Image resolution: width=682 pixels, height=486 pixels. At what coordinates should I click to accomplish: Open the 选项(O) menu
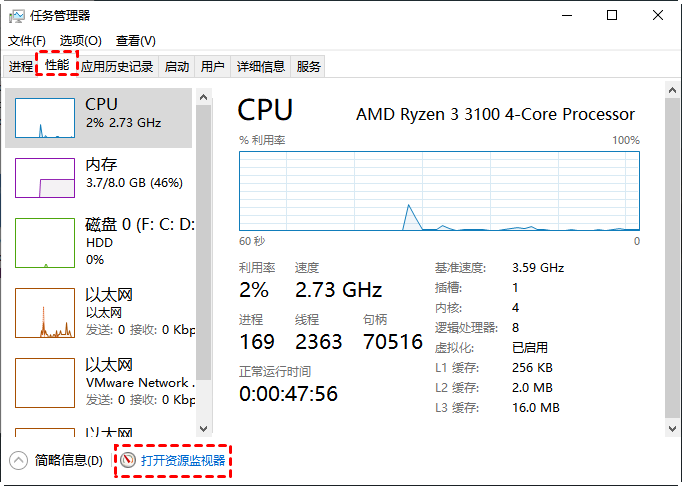(x=80, y=41)
